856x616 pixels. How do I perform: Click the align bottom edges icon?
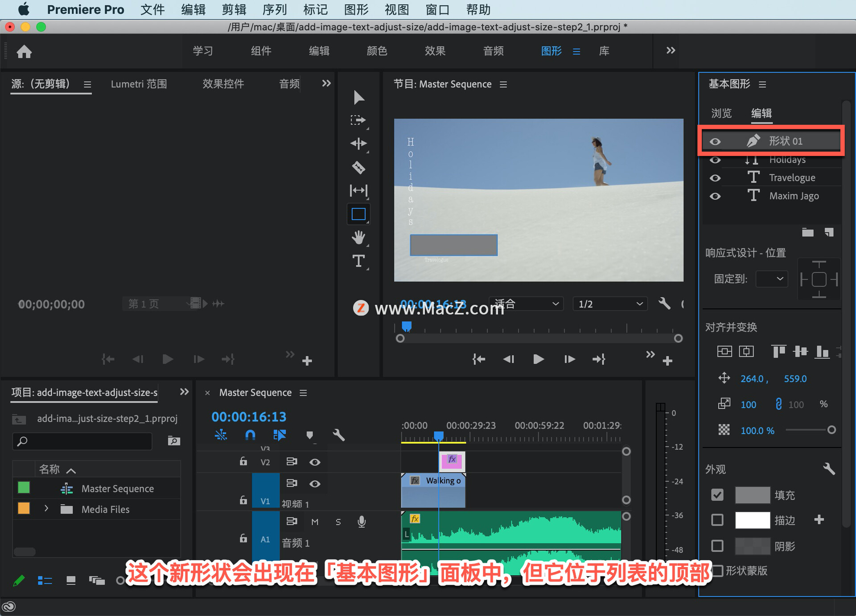coord(822,352)
